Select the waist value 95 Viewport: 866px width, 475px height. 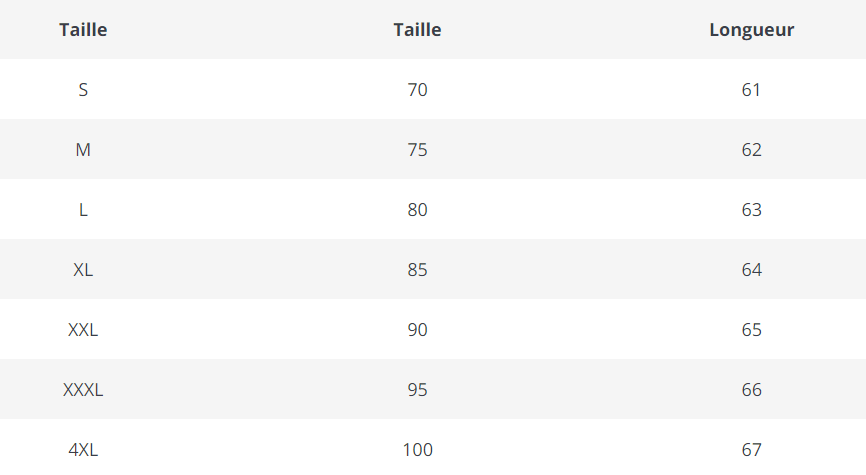tap(417, 390)
